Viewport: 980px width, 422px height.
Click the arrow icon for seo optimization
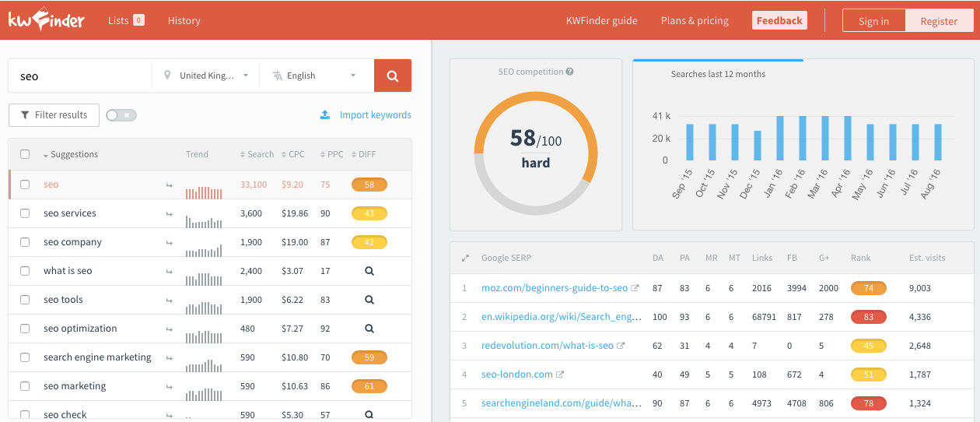[169, 329]
